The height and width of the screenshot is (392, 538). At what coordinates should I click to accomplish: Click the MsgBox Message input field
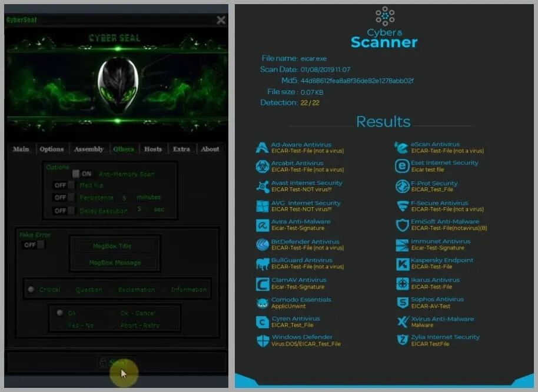[x=115, y=263]
